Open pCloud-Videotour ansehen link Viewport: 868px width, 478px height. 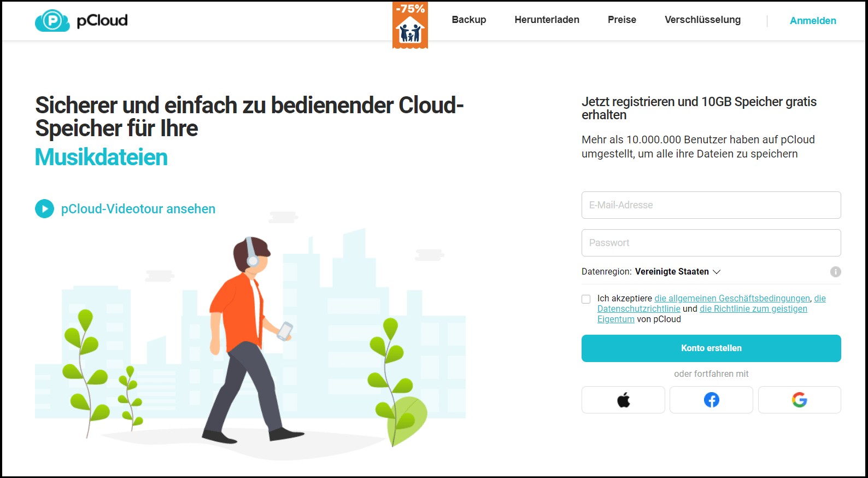[138, 209]
